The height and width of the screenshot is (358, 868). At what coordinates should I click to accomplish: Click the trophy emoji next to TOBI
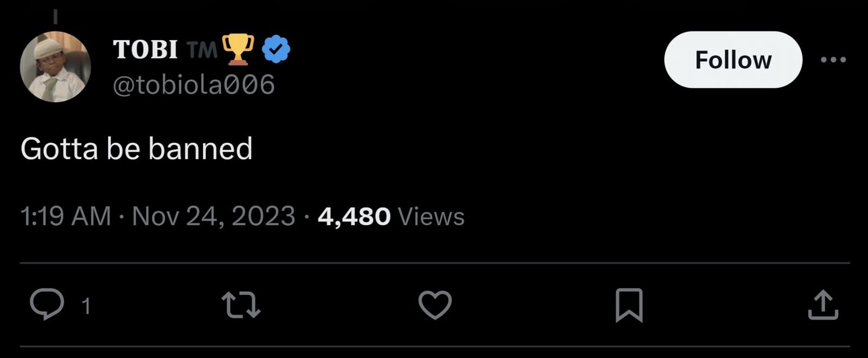[238, 49]
